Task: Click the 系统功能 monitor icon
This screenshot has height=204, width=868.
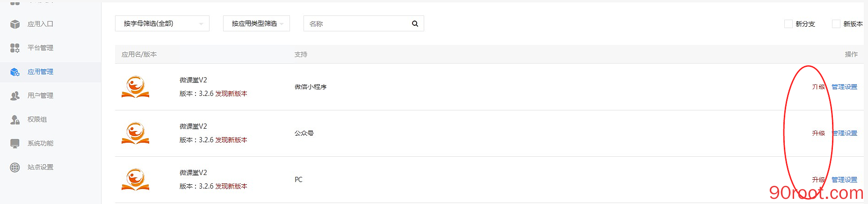Action: (x=15, y=143)
